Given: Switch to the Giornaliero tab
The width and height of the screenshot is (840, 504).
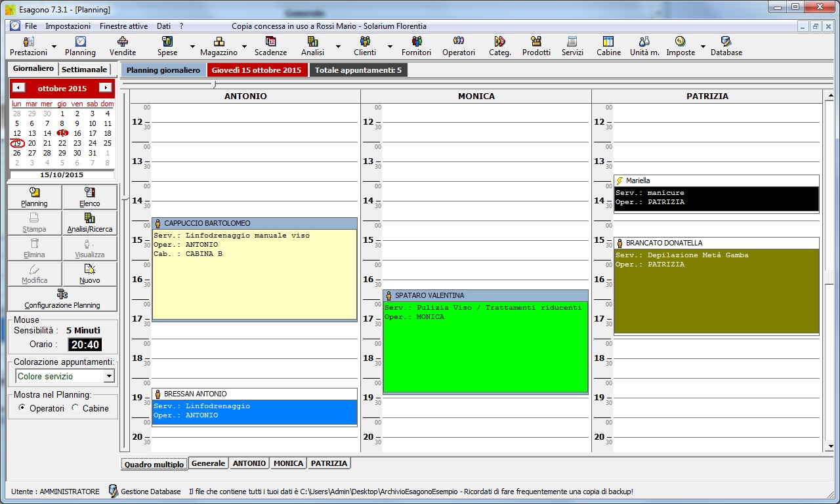Looking at the screenshot, I should point(33,68).
